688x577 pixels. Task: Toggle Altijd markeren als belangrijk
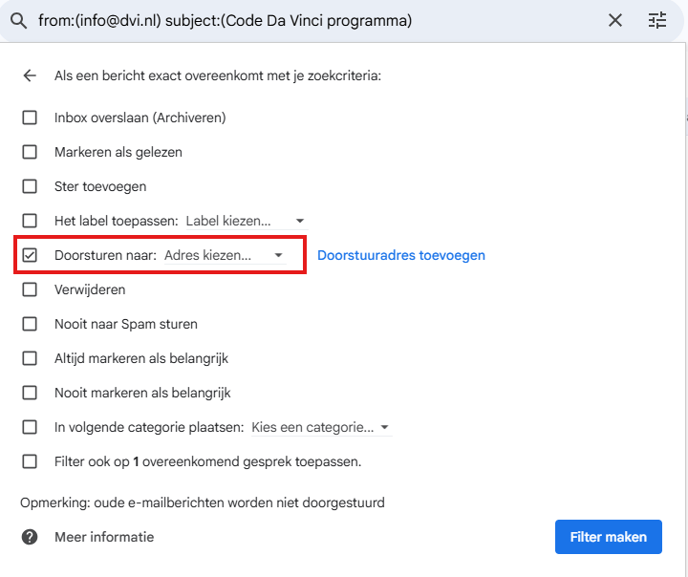pos(30,358)
